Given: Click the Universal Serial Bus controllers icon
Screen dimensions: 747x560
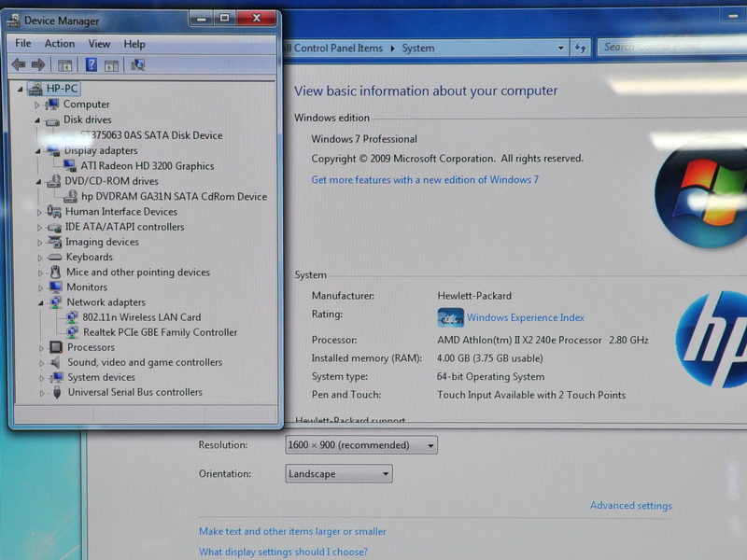Looking at the screenshot, I should pos(57,392).
